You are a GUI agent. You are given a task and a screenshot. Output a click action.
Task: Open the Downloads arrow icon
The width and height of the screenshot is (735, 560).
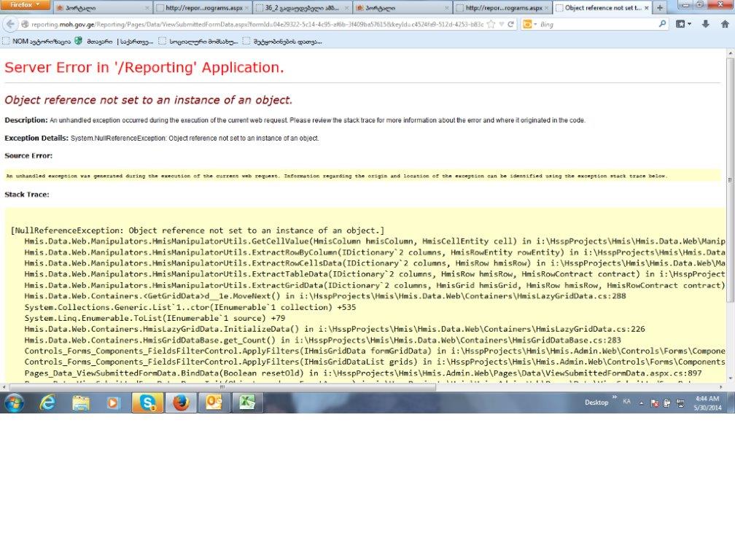705,24
